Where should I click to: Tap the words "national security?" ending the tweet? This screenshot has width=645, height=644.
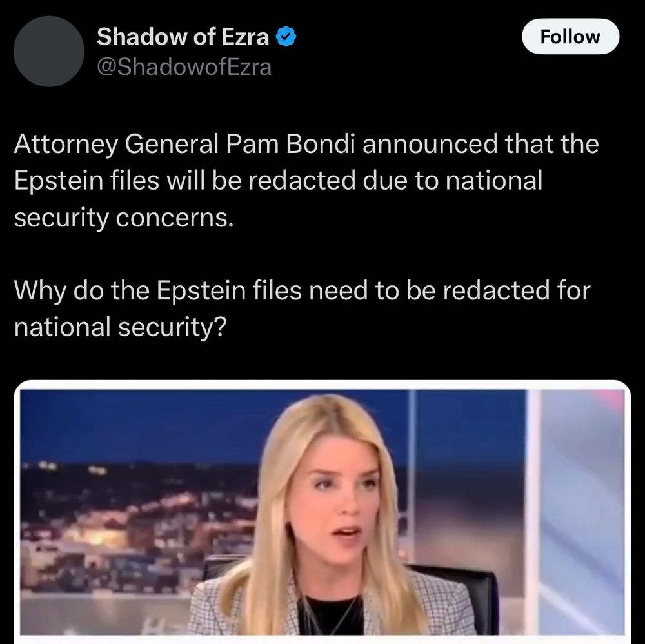click(120, 327)
